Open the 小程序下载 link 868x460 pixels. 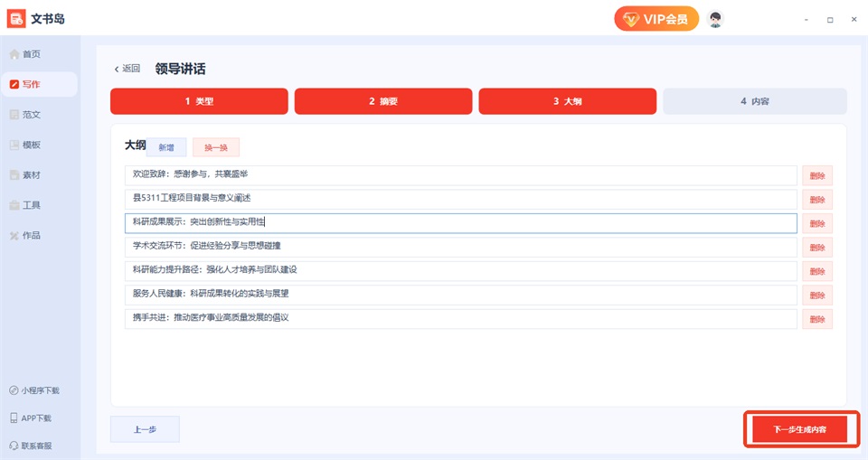pyautogui.click(x=34, y=390)
